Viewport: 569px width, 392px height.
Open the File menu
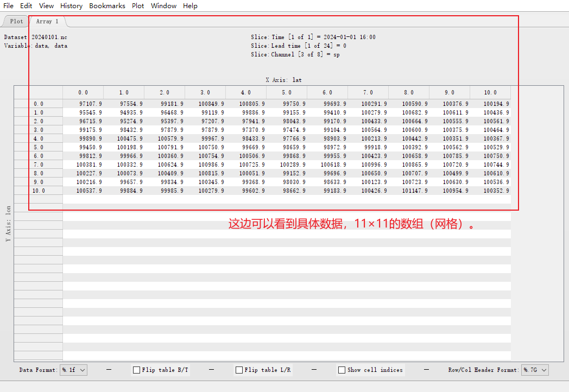click(8, 6)
